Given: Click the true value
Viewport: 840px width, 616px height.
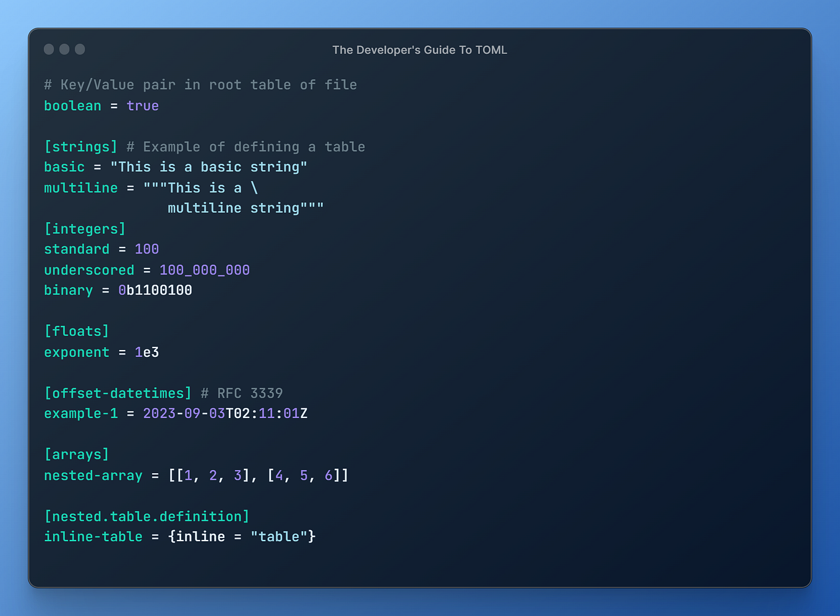Looking at the screenshot, I should tap(143, 106).
